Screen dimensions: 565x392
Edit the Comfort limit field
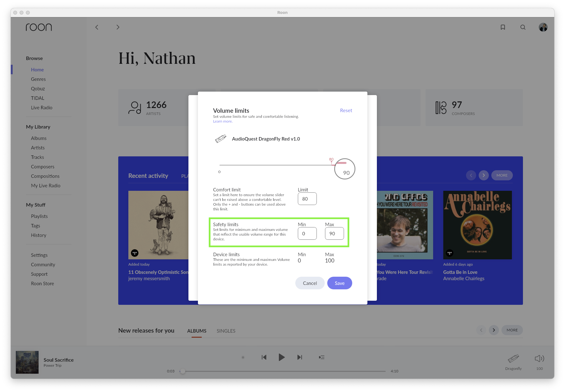click(307, 199)
